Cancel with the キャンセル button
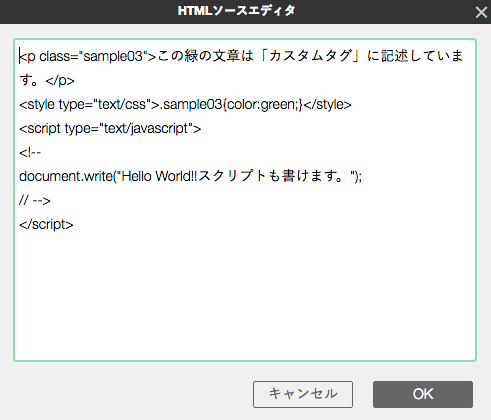 point(303,394)
